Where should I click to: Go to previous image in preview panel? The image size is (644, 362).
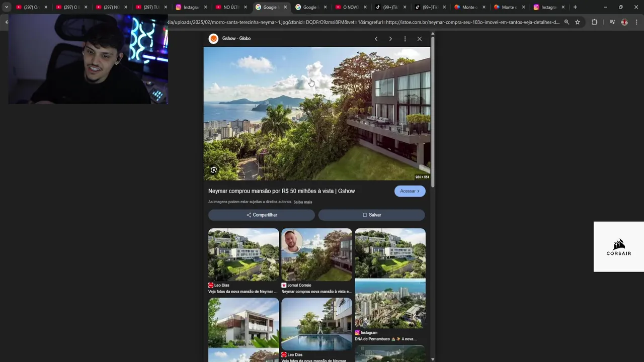pos(376,39)
